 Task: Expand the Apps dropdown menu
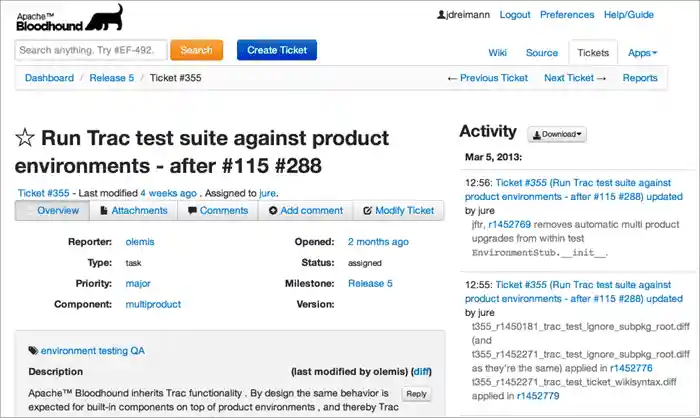coord(642,53)
